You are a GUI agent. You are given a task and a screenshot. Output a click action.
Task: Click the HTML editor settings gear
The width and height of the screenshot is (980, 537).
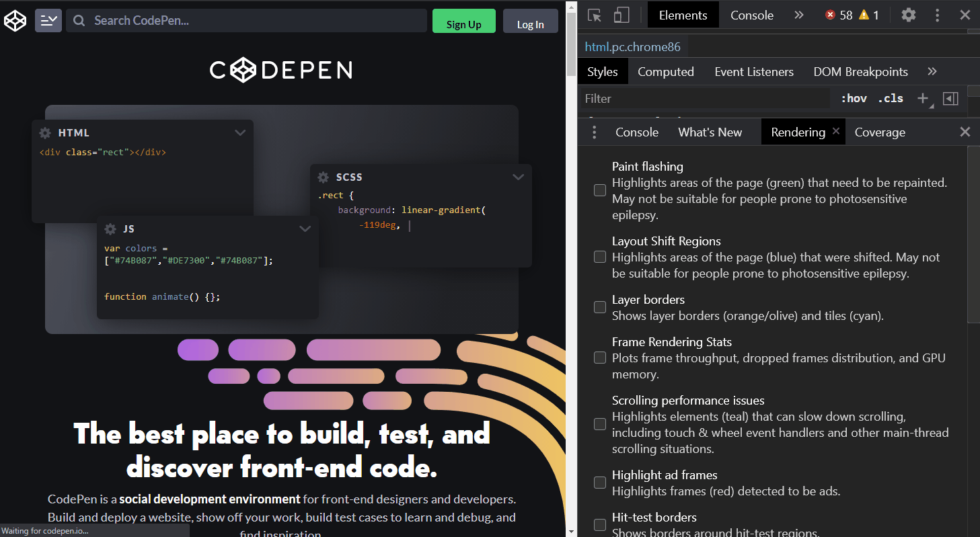click(x=45, y=133)
